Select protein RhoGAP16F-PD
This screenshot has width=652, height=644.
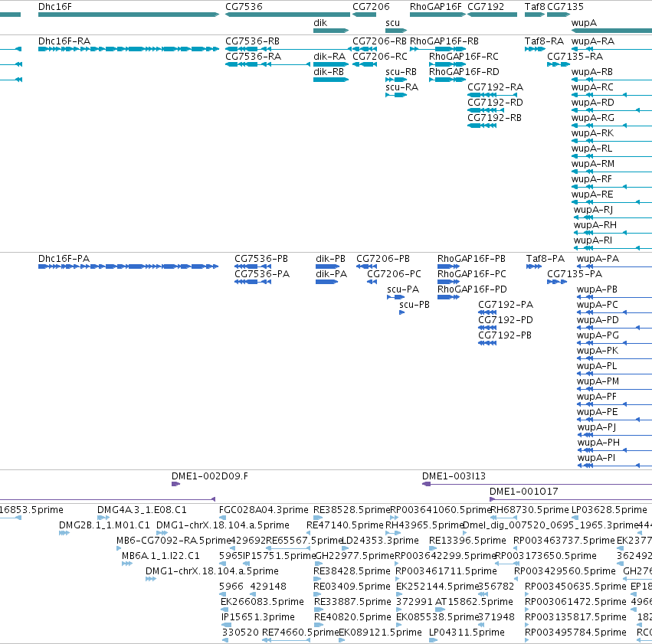tap(448, 297)
